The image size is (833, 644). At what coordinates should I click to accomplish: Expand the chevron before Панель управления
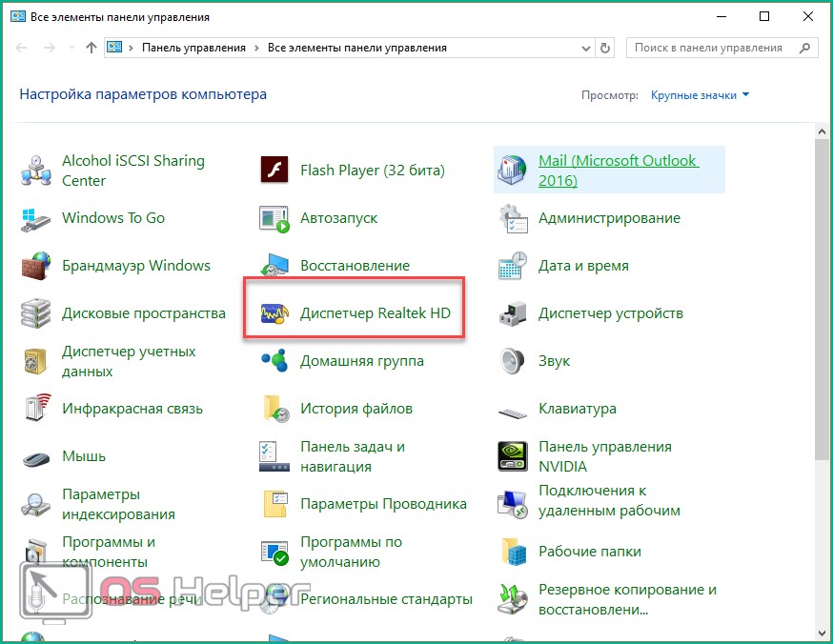point(131,48)
